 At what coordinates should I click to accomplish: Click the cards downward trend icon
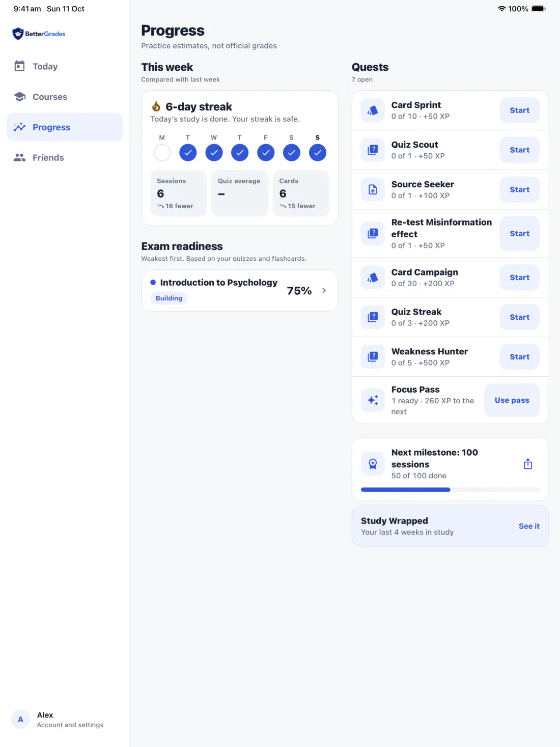tap(283, 206)
